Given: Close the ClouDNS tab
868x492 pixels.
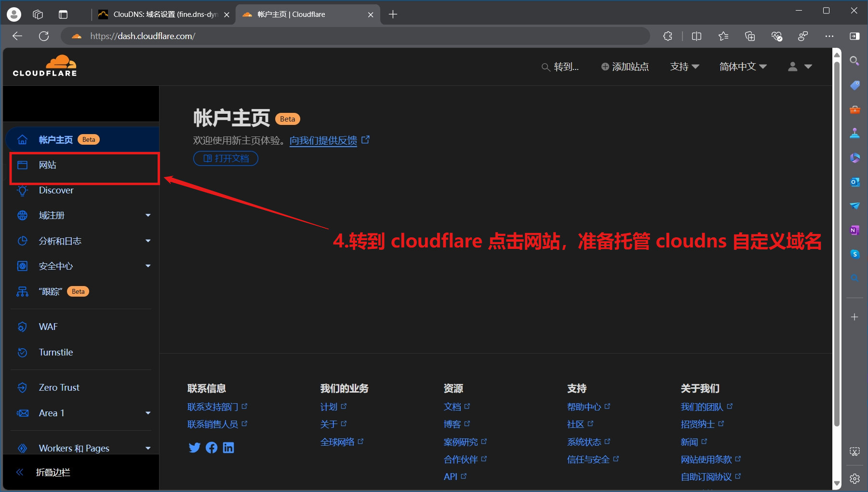Looking at the screenshot, I should point(227,14).
